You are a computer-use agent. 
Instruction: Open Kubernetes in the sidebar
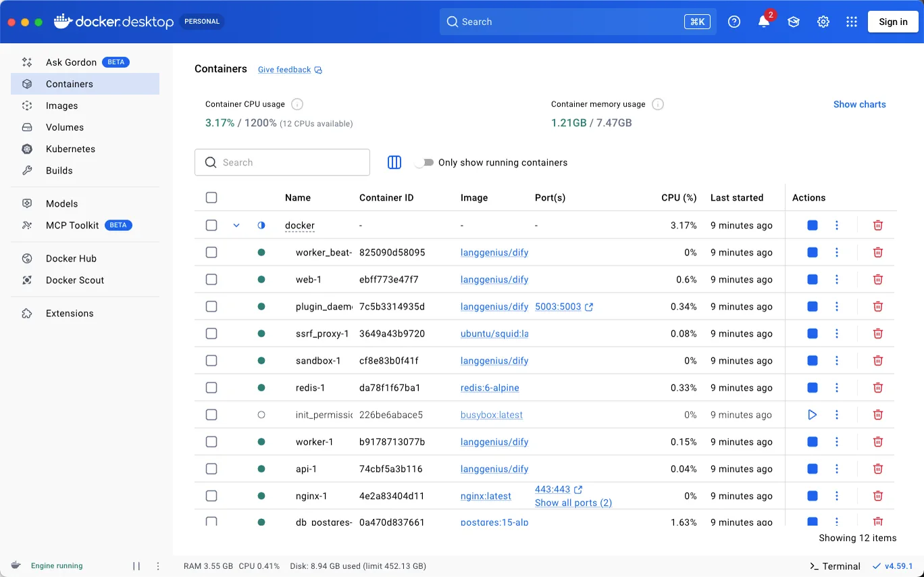(85, 149)
